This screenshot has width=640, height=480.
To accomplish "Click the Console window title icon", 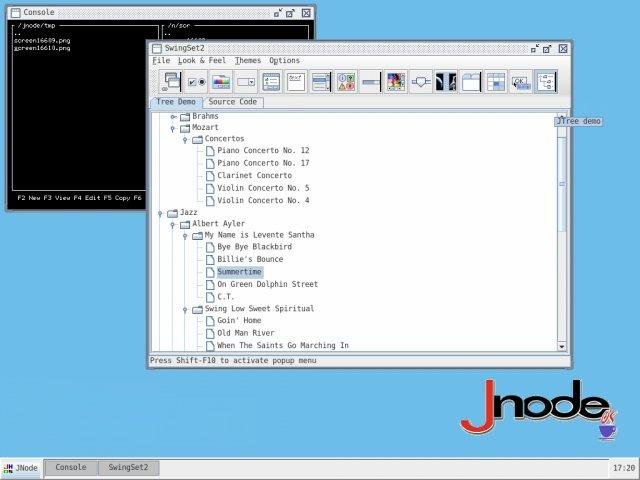I will (16, 13).
